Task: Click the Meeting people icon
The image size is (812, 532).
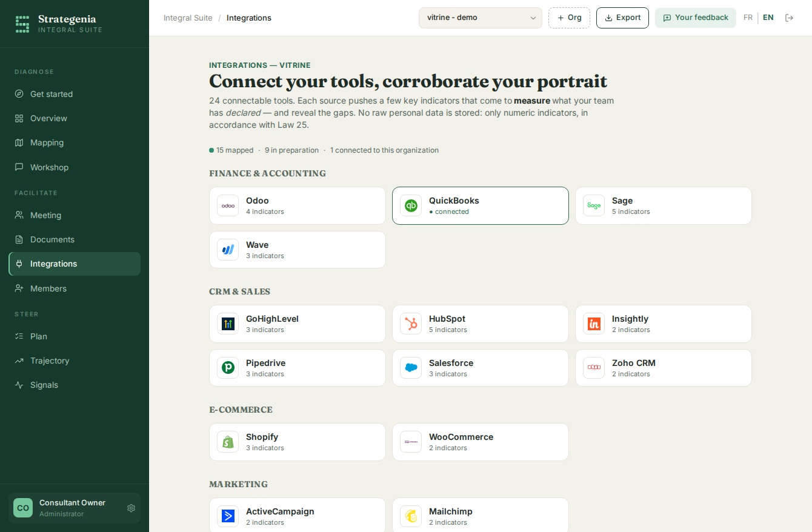Action: click(x=19, y=215)
